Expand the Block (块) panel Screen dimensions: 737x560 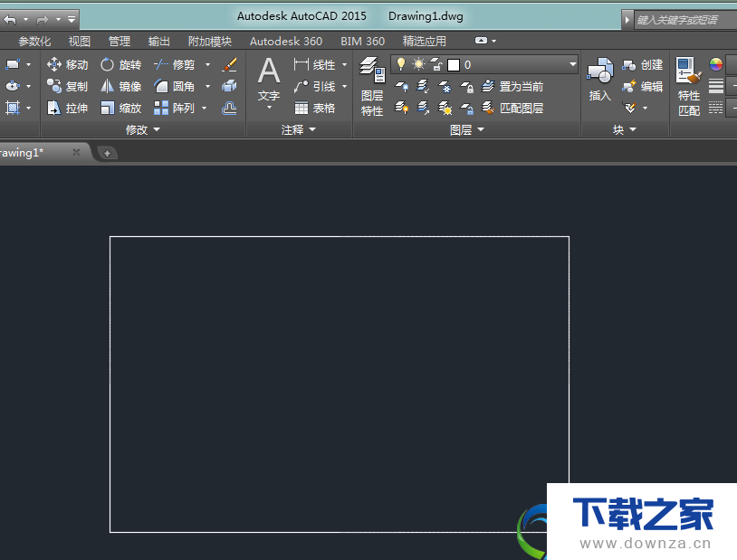(625, 129)
